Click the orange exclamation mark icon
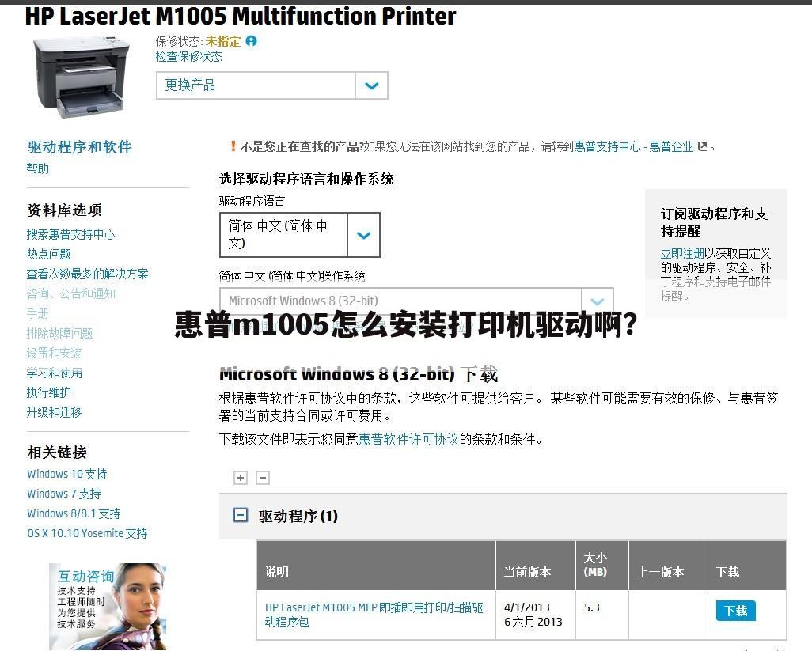 pos(233,146)
